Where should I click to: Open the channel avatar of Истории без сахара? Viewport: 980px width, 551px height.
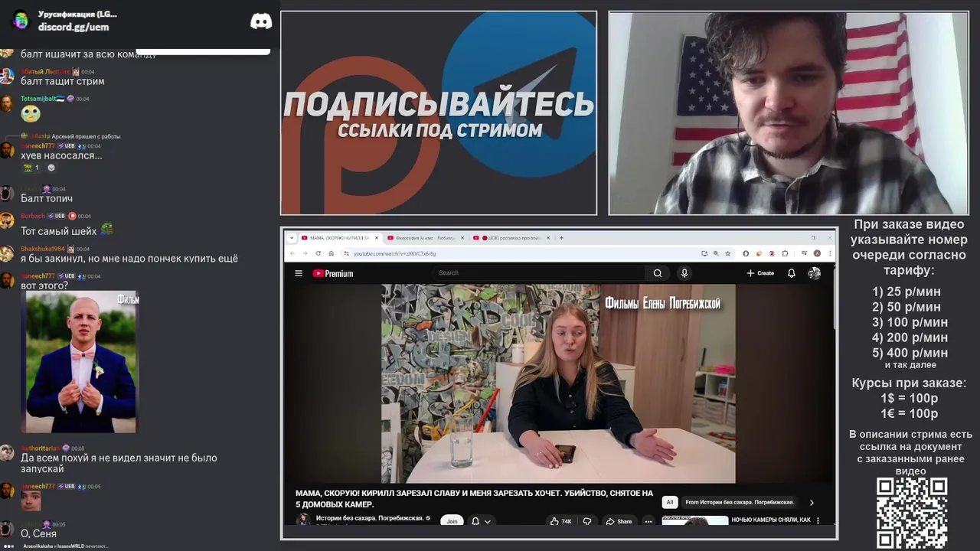pyautogui.click(x=303, y=520)
